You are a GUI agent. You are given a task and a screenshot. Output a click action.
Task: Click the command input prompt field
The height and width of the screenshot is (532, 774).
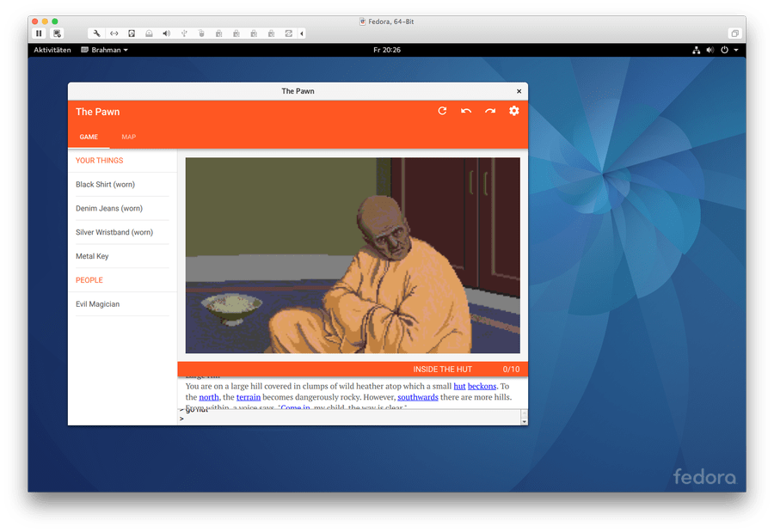pyautogui.click(x=344, y=419)
